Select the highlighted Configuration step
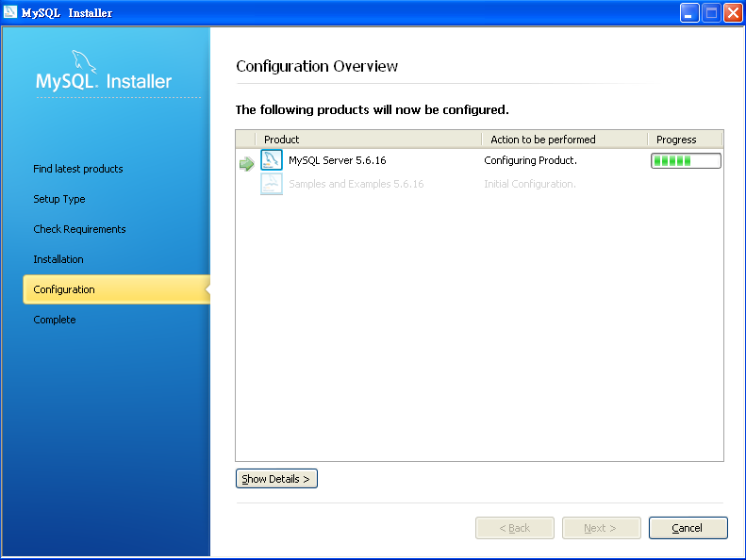 [117, 289]
